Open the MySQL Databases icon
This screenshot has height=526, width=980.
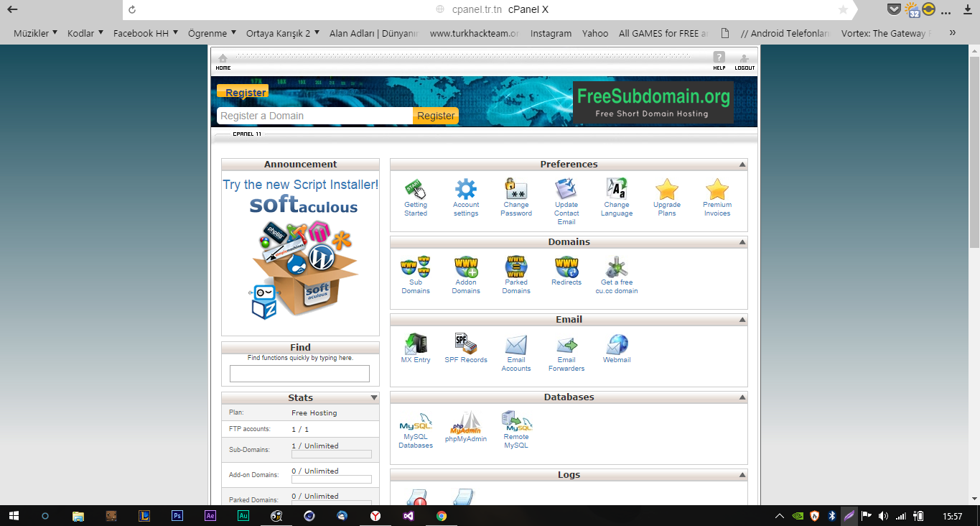(x=416, y=423)
